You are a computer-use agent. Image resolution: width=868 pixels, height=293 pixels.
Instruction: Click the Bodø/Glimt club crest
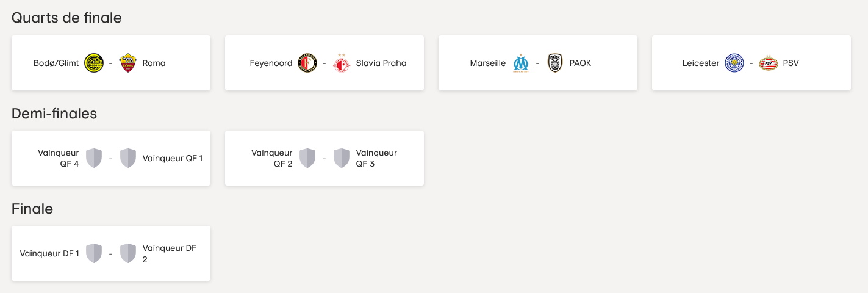tap(94, 63)
